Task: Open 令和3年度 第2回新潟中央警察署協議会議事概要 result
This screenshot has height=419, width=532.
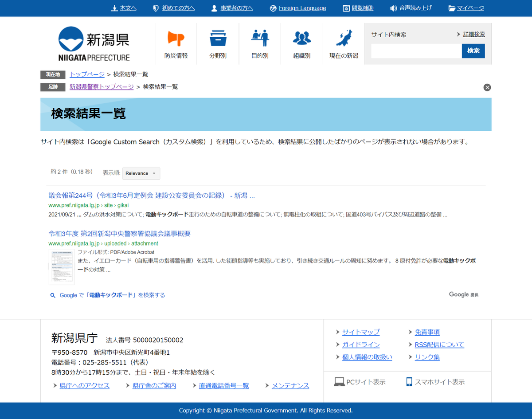Action: tap(120, 234)
